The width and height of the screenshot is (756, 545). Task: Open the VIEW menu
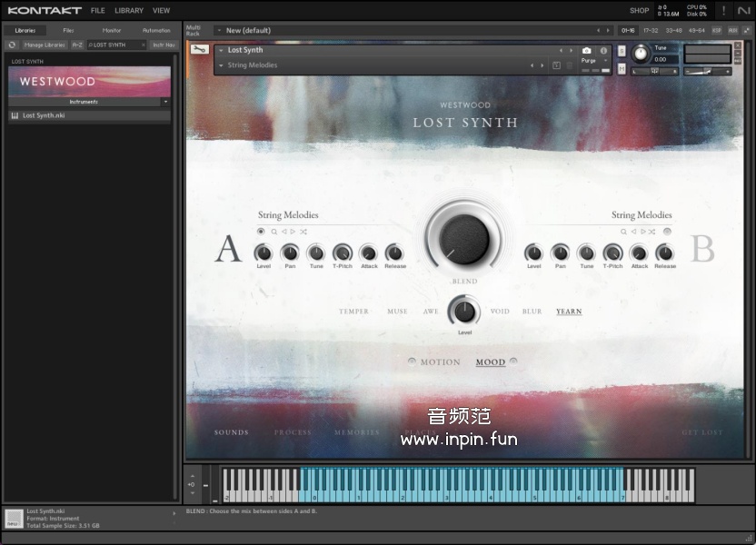point(161,10)
